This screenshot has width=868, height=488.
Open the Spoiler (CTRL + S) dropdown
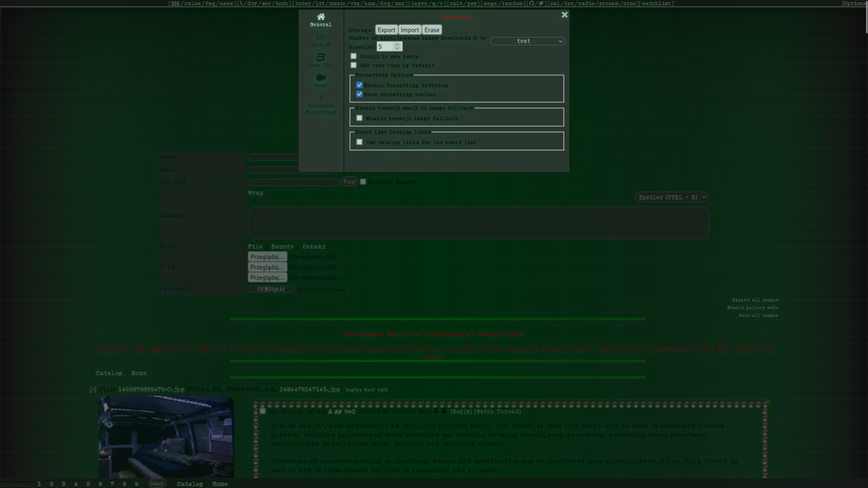click(672, 197)
